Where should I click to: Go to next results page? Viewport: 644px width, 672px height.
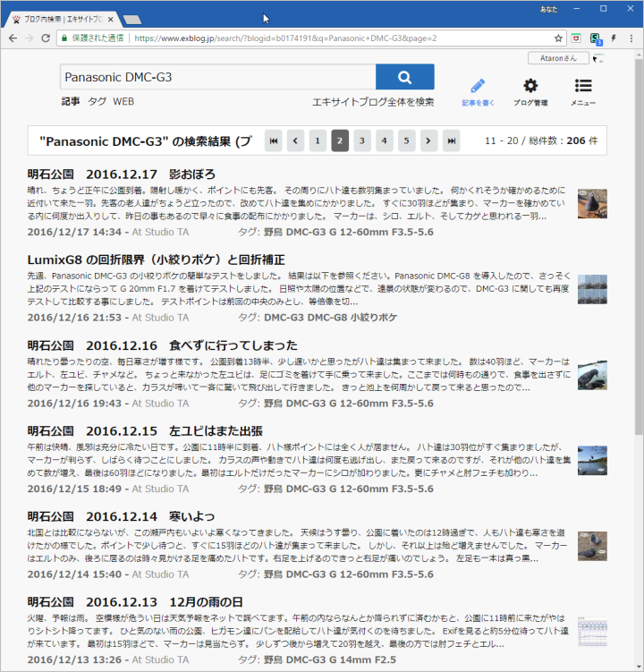(x=428, y=140)
